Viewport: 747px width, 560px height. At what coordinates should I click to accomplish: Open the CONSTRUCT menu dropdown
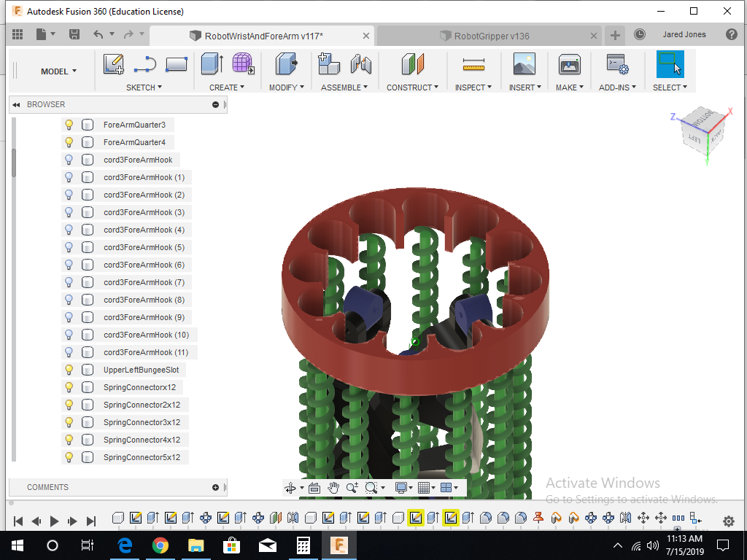point(412,87)
